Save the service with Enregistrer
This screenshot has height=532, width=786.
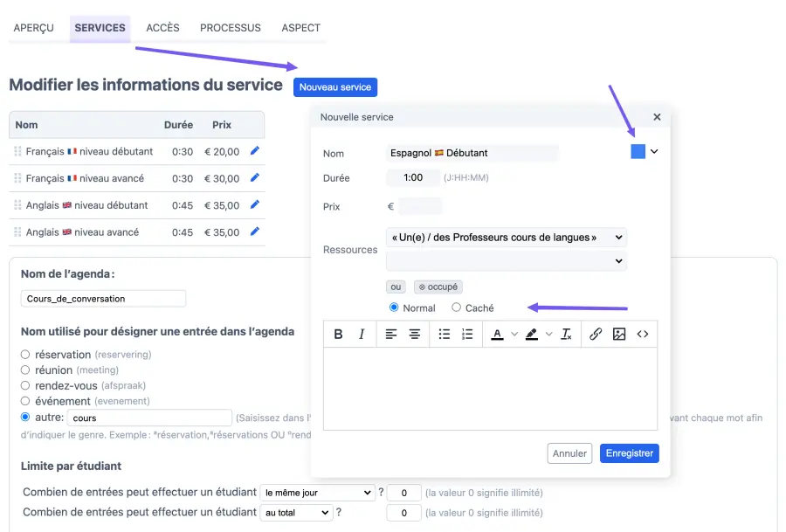coord(629,453)
